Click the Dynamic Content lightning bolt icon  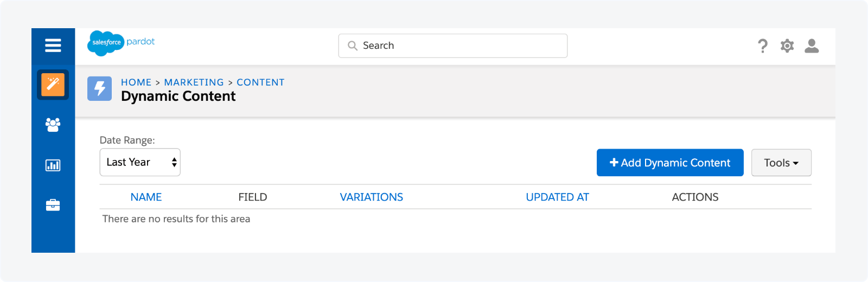point(100,88)
